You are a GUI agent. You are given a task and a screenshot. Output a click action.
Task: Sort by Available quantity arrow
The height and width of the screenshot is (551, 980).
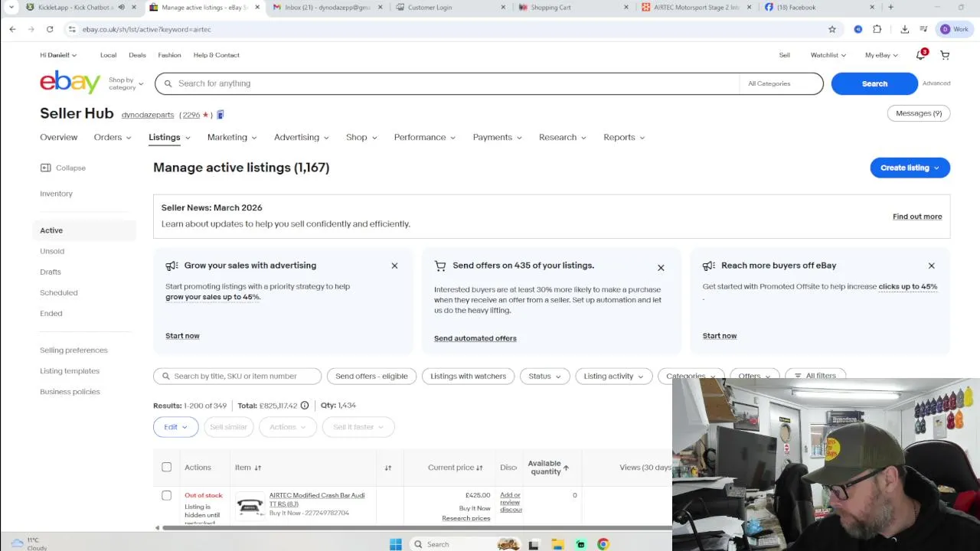[566, 468]
